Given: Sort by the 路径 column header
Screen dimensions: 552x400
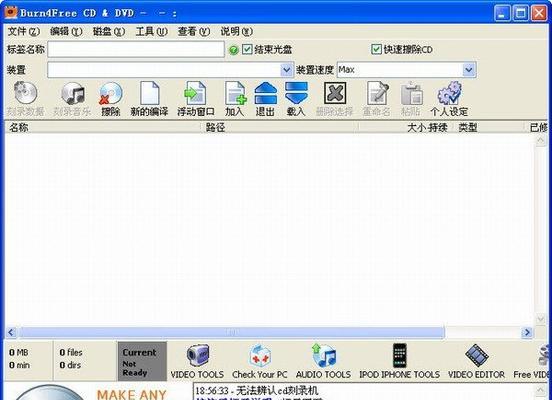Looking at the screenshot, I should tap(280, 127).
